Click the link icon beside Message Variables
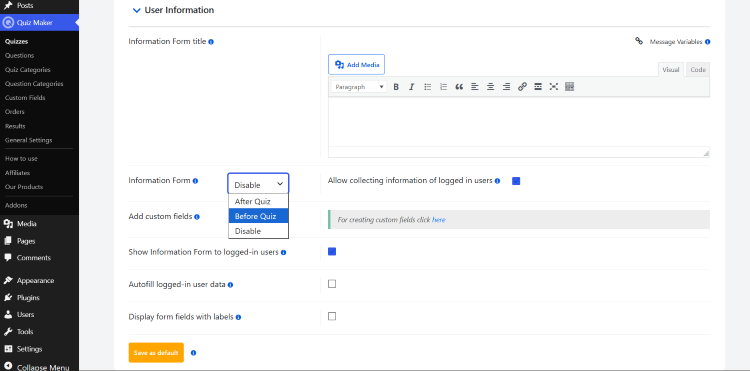 coord(639,41)
